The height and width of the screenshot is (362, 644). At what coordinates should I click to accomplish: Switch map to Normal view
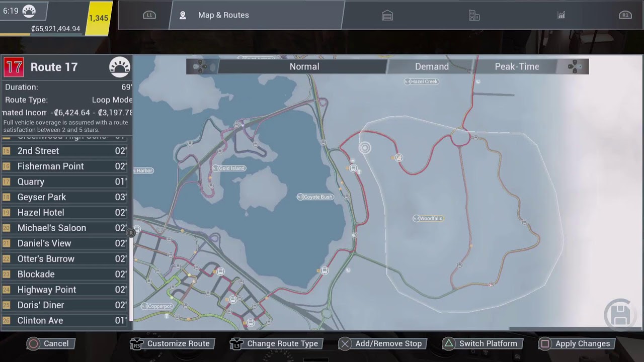coord(304,66)
